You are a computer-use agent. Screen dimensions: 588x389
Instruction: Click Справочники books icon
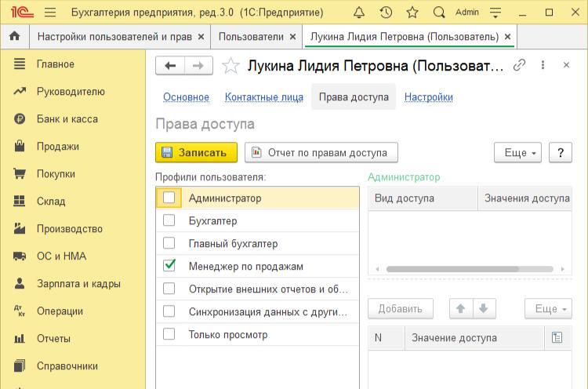20,365
